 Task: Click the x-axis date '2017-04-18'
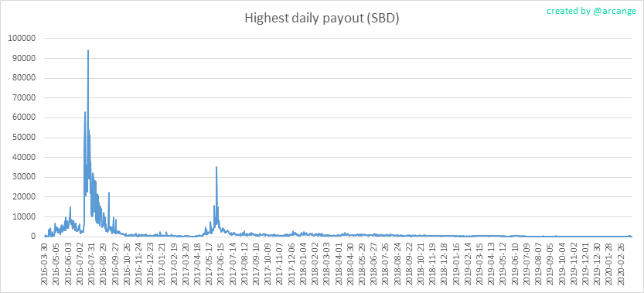tap(198, 264)
